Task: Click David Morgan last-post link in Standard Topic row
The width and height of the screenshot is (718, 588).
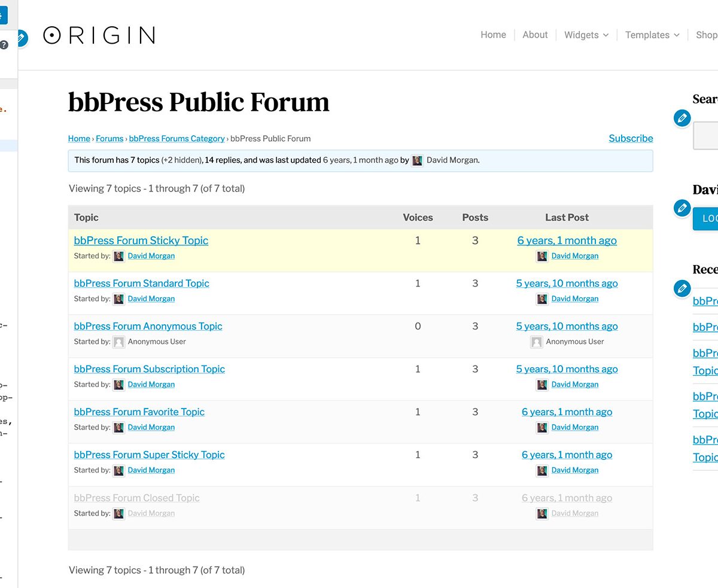Action: [x=575, y=299]
